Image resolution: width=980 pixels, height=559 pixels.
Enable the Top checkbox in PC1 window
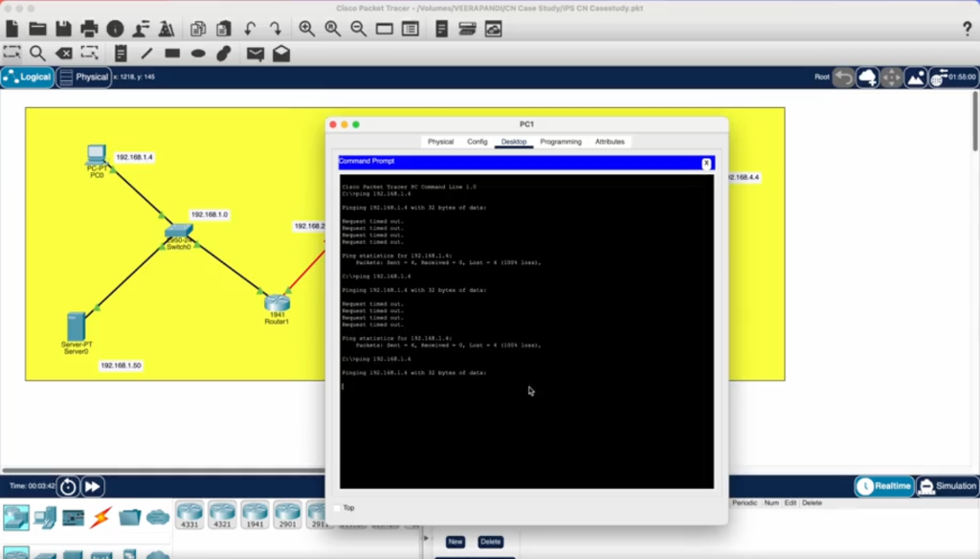pyautogui.click(x=338, y=508)
